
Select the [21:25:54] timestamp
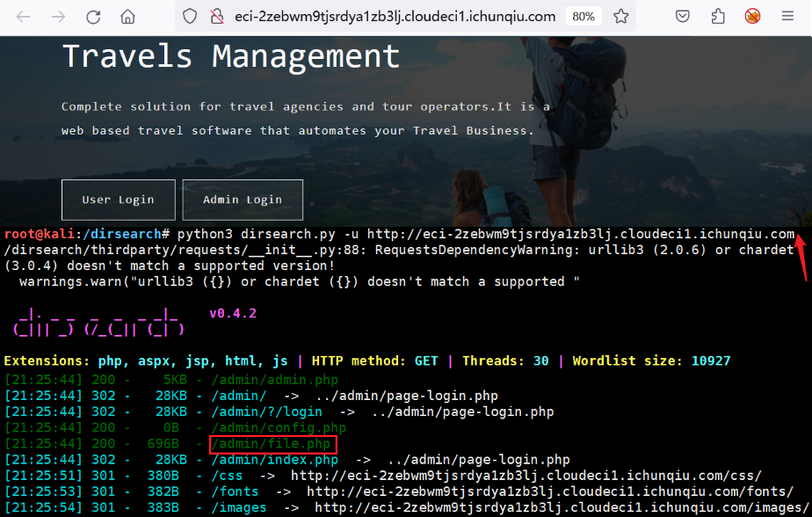[x=43, y=507]
